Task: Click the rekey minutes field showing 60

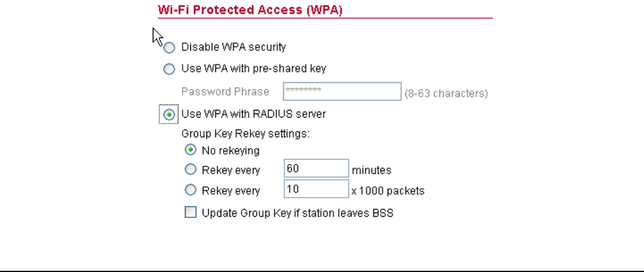Action: 316,169
